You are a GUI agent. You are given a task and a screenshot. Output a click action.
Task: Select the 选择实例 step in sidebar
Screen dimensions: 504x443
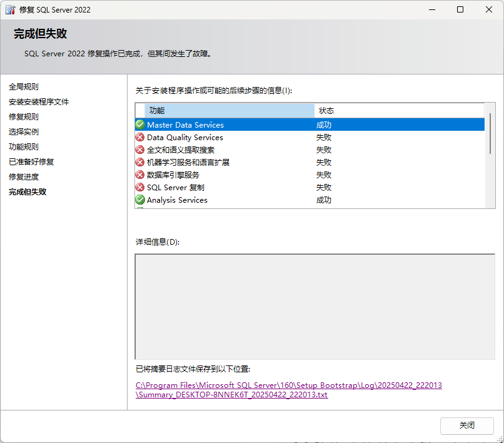pyautogui.click(x=24, y=131)
